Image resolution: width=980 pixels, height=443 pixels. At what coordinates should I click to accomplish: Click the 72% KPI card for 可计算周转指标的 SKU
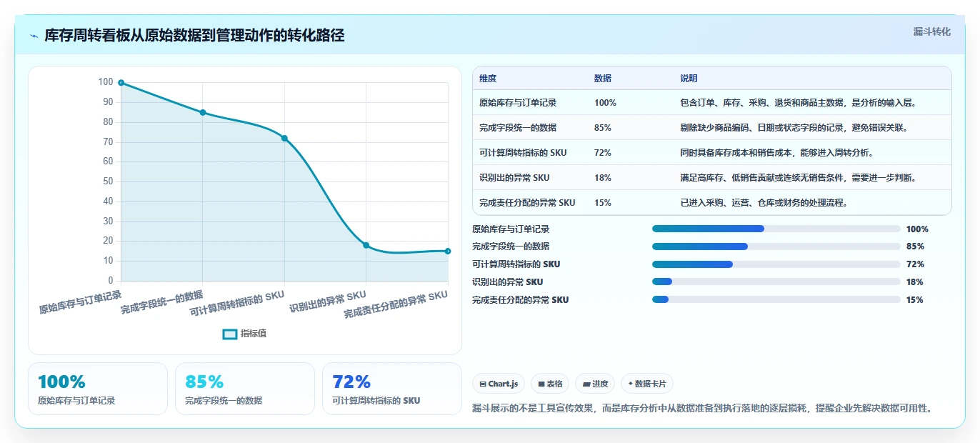(392, 389)
